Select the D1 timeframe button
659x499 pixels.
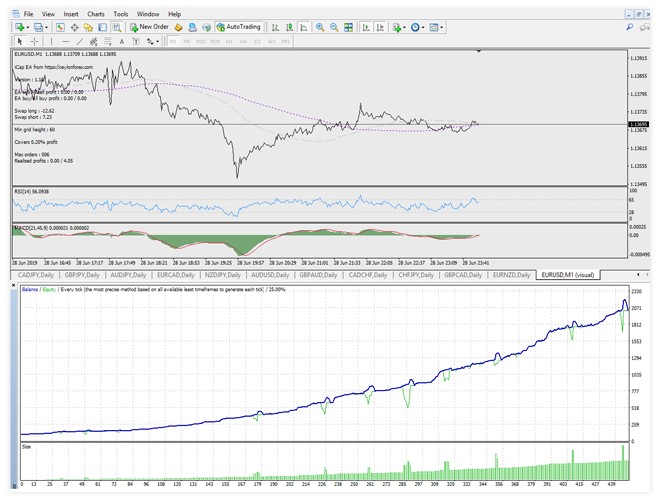(257, 41)
